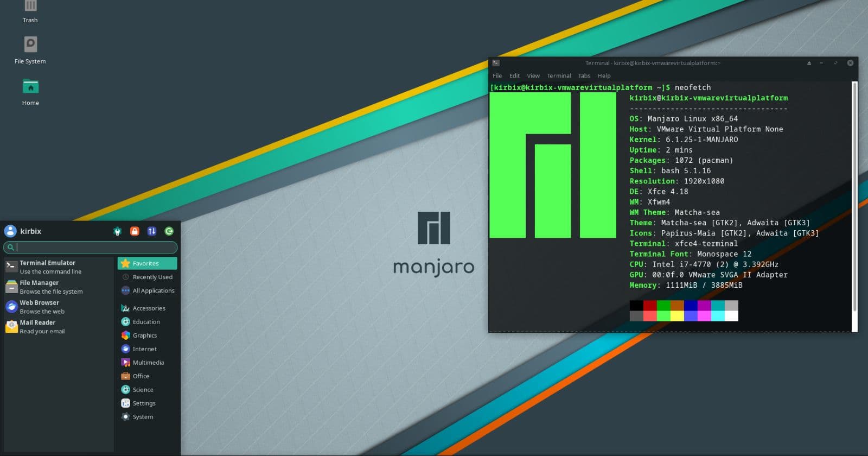Show All Applications category
The width and height of the screenshot is (868, 456).
pyautogui.click(x=147, y=290)
